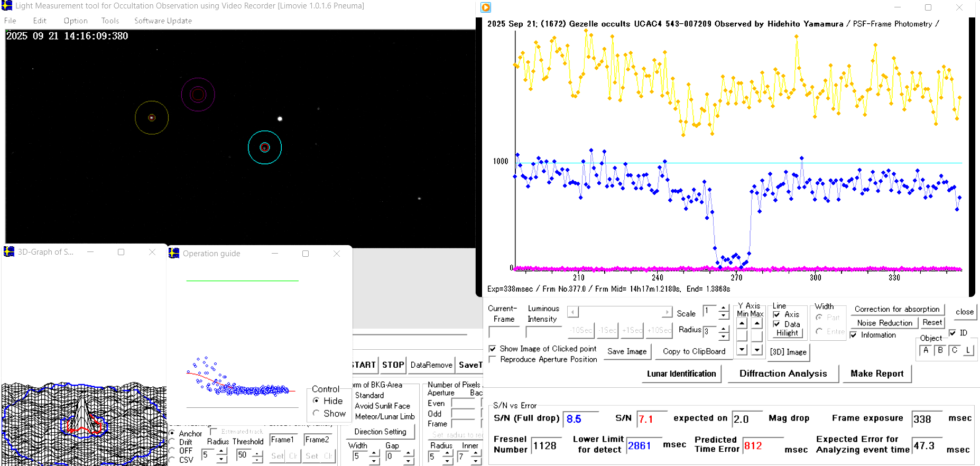This screenshot has height=466, width=980.
Task: Click the frame position horizontal scrollbar
Action: pos(620,312)
